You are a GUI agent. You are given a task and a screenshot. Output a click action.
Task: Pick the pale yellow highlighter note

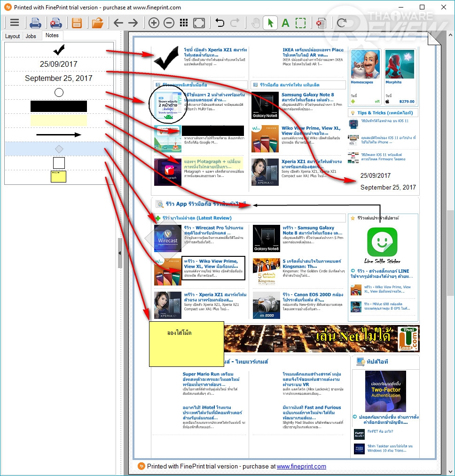[59, 120]
